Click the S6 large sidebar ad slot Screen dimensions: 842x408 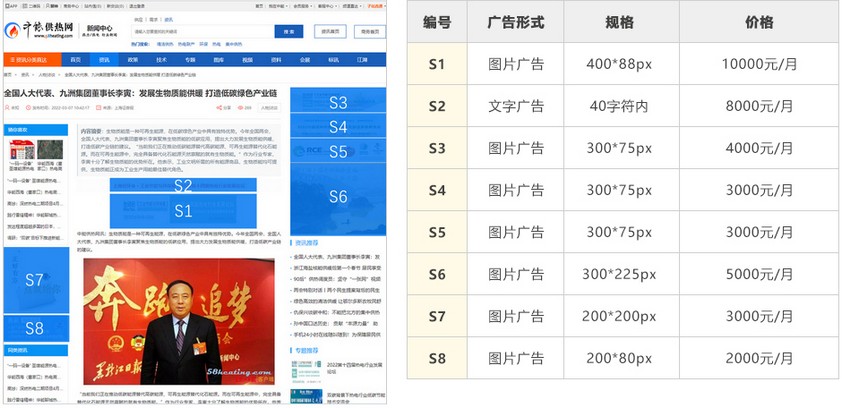pos(338,196)
